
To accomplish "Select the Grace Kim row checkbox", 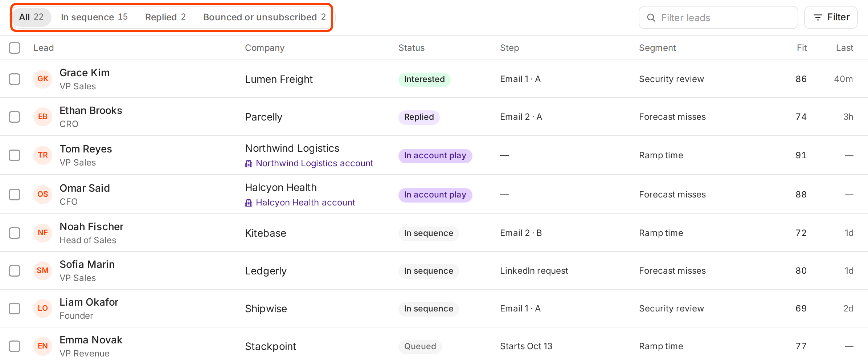I will (15, 79).
